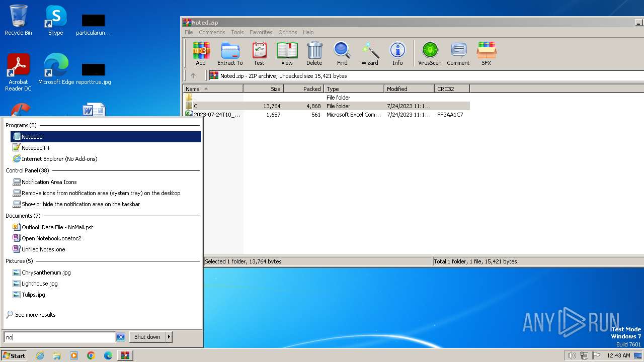
Task: Click the Programs (5) group header
Action: pos(21,125)
